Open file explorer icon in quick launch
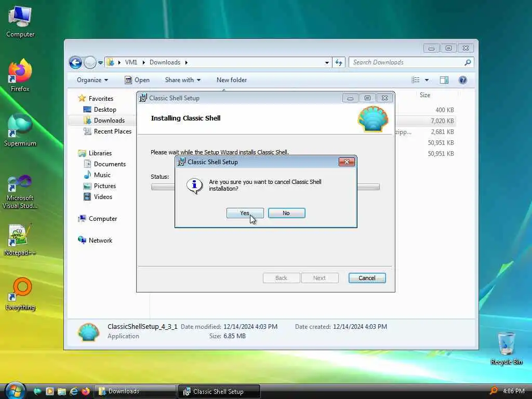 [x=62, y=391]
